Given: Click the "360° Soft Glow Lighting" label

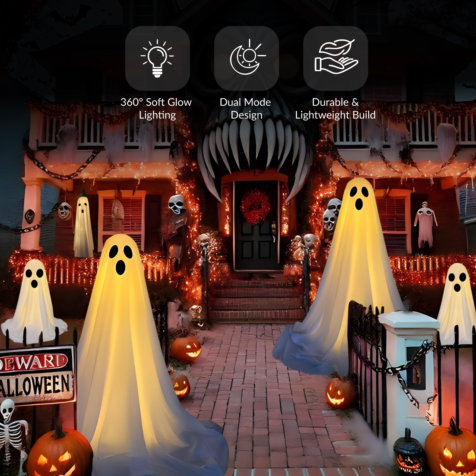Looking at the screenshot, I should tap(156, 108).
